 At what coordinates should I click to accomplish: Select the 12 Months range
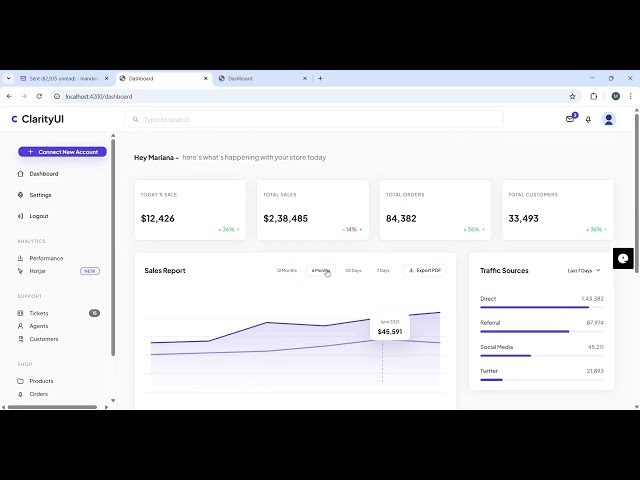[x=287, y=271]
